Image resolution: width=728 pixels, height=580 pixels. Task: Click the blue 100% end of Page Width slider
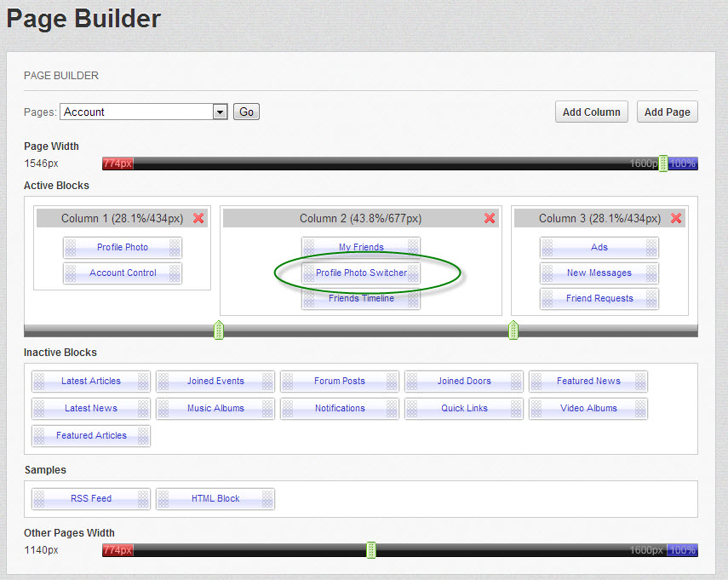pos(683,164)
